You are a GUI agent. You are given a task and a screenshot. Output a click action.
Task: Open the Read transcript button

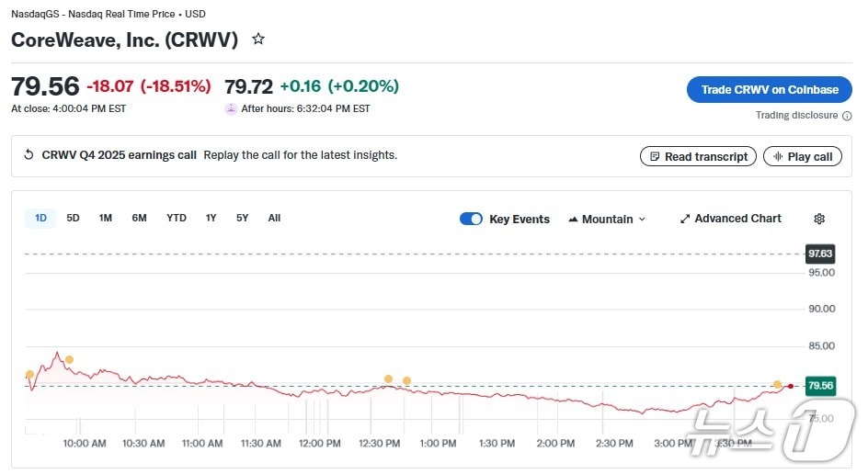tap(698, 156)
